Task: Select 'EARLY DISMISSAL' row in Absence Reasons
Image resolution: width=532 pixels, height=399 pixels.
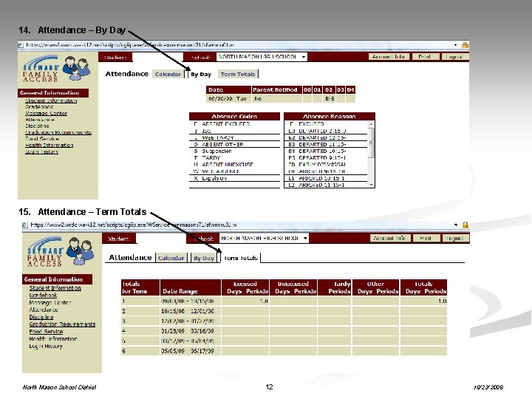Action: [327, 165]
